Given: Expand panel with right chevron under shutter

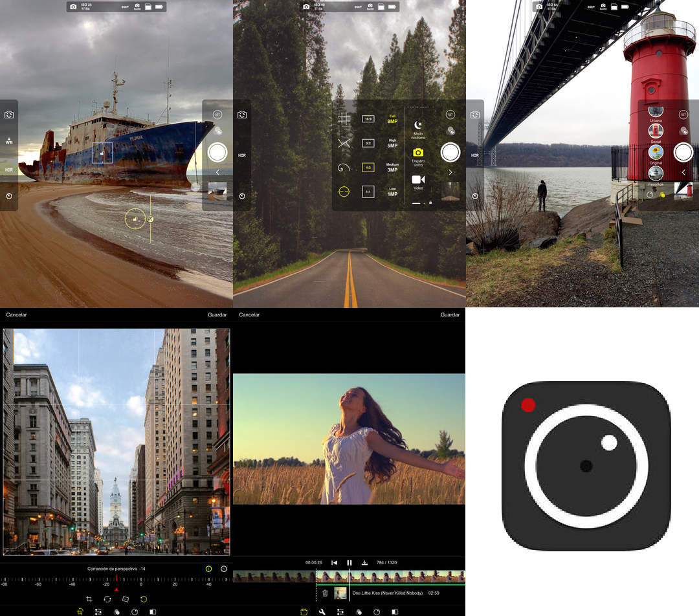Looking at the screenshot, I should [450, 172].
